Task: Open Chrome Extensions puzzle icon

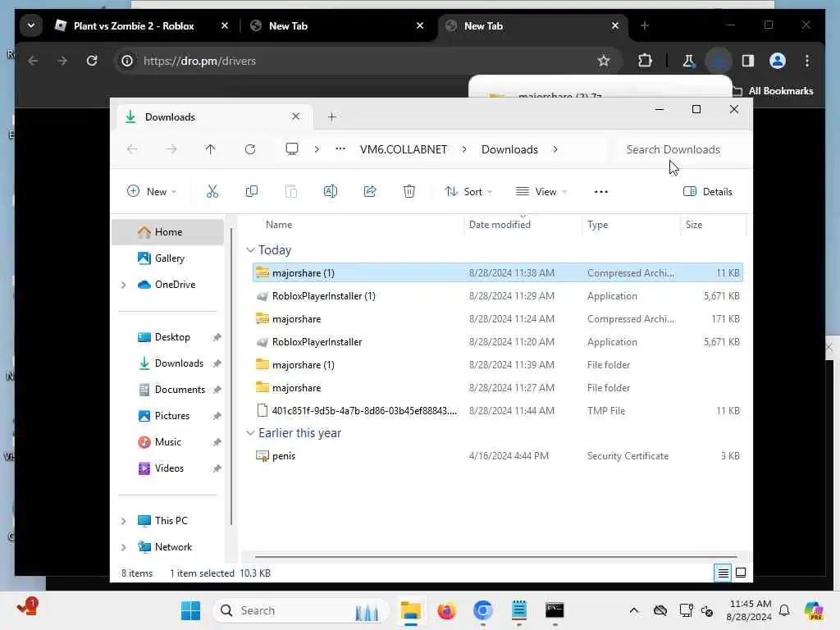Action: pos(645,61)
